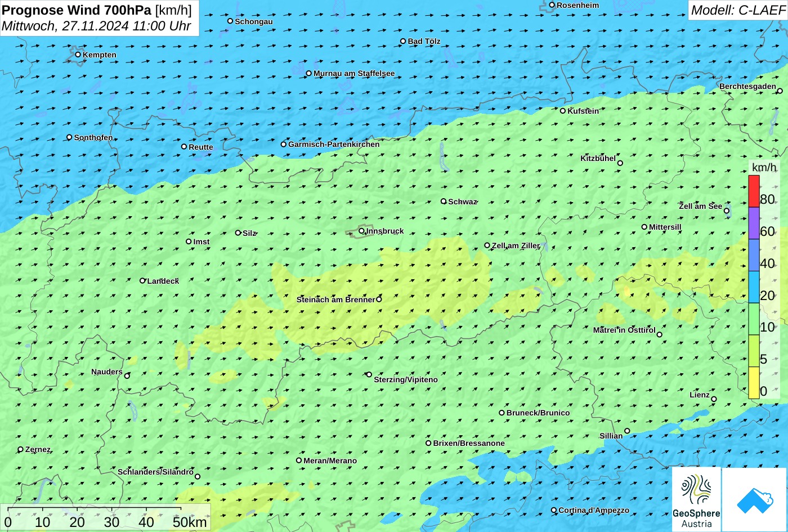The image size is (788, 532).
Task: Pick the Mittersill location circle
Action: point(644,227)
